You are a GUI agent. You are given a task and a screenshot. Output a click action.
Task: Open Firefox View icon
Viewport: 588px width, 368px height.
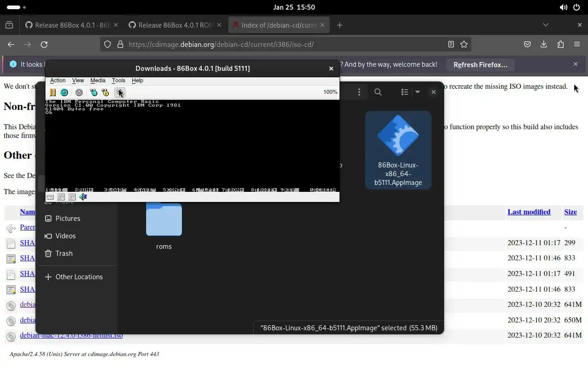9,25
